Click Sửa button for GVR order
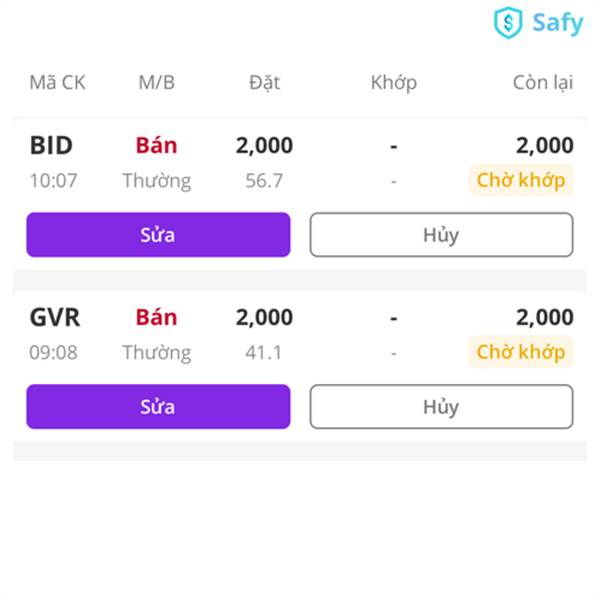The width and height of the screenshot is (600, 600). (158, 406)
